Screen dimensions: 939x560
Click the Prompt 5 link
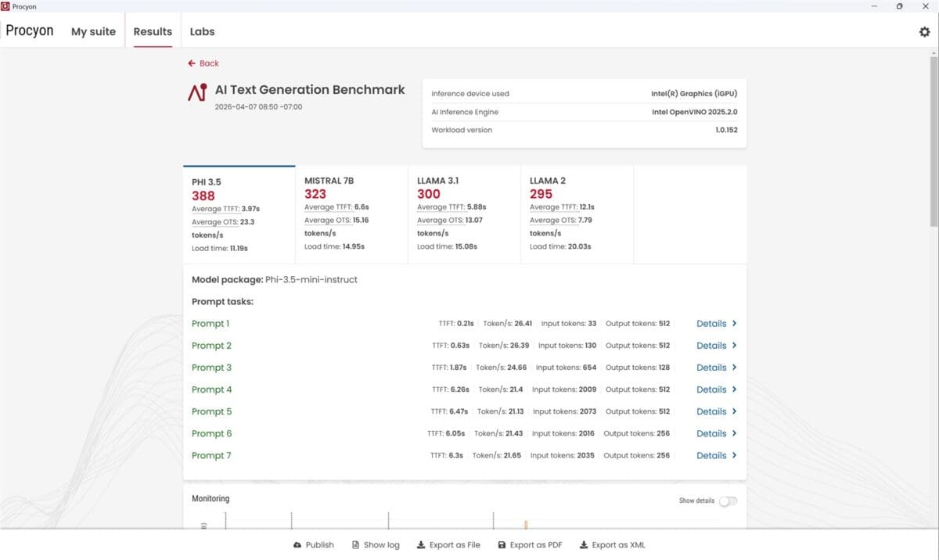pos(211,411)
